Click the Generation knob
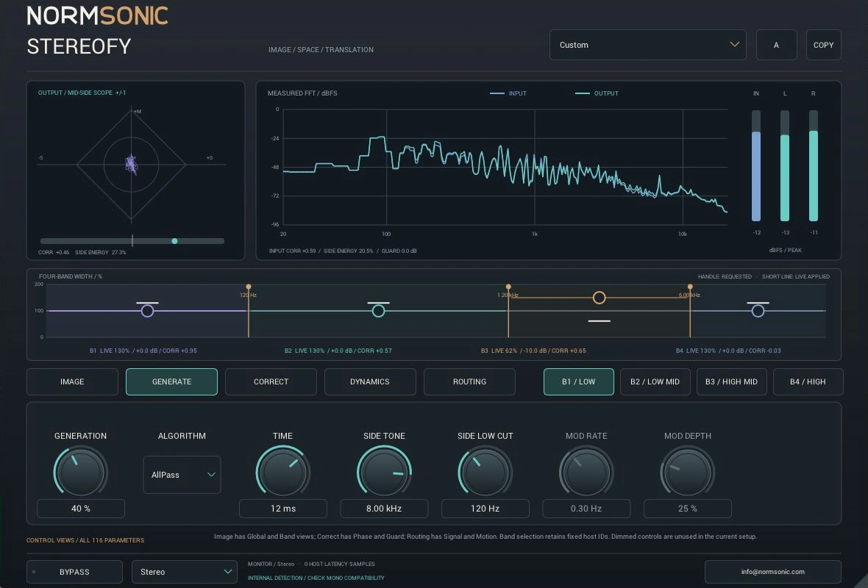The height and width of the screenshot is (588, 868). tap(80, 472)
